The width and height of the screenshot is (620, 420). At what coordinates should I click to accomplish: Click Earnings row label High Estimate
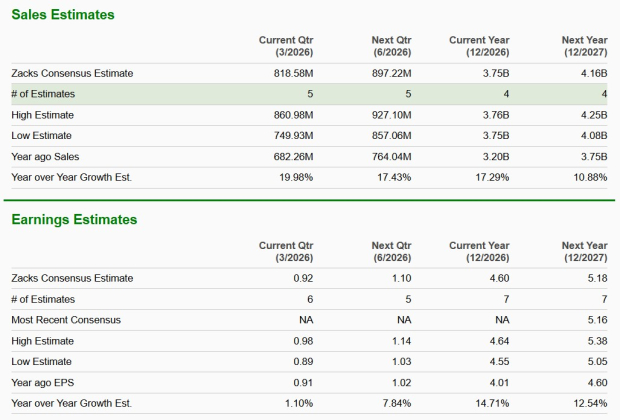[43, 341]
